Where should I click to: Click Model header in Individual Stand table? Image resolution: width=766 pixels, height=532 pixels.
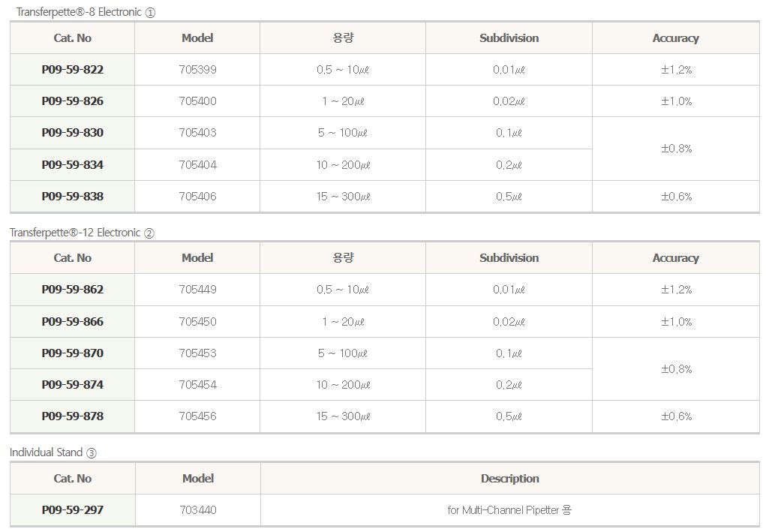pos(198,479)
